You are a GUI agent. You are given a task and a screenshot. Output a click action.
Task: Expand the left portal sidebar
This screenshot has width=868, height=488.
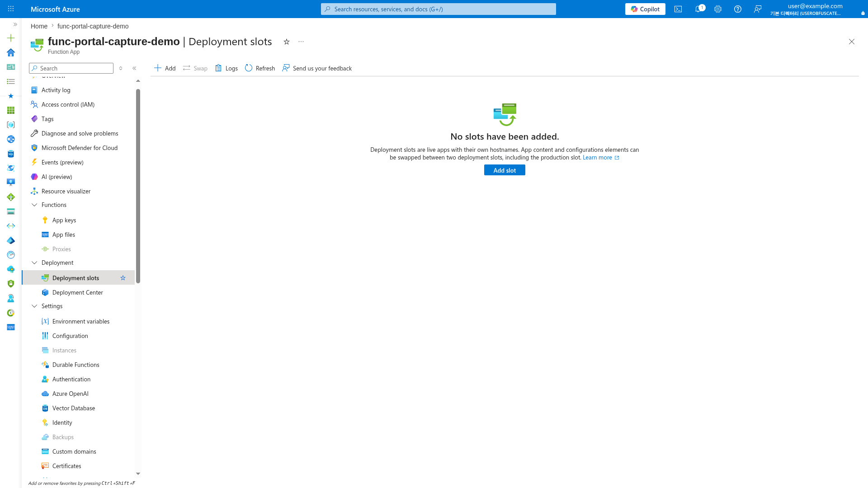[15, 24]
